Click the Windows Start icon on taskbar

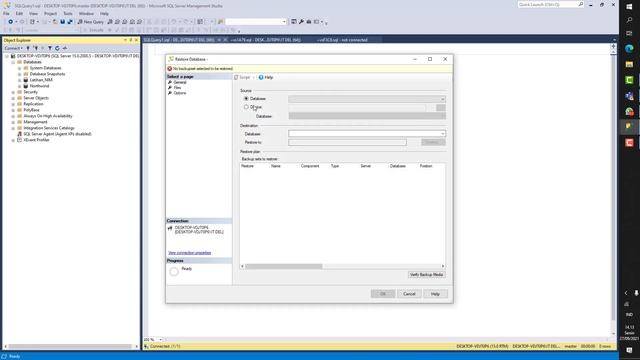point(629,7)
